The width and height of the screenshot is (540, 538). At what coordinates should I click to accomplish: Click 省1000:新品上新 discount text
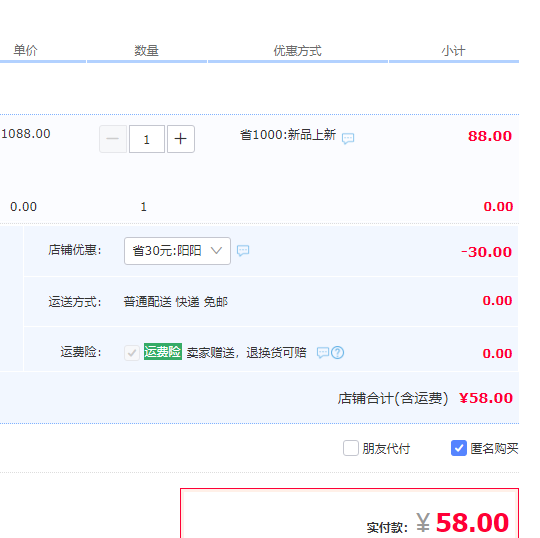pos(288,135)
